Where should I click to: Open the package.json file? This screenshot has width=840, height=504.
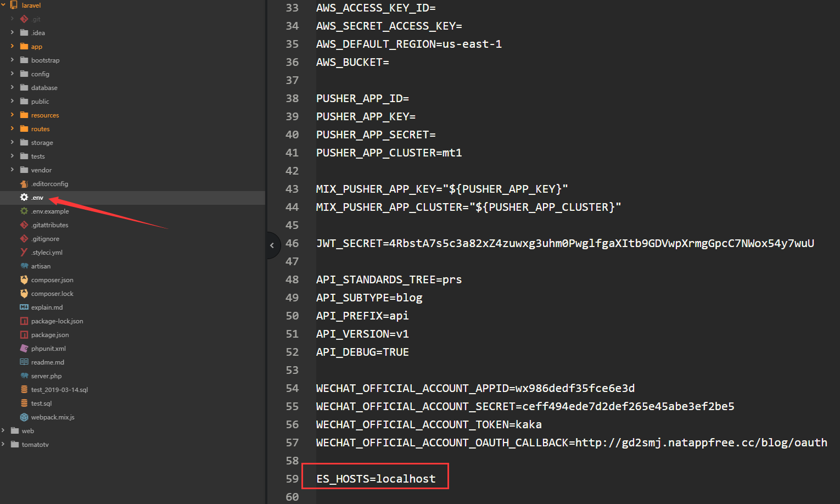(50, 335)
